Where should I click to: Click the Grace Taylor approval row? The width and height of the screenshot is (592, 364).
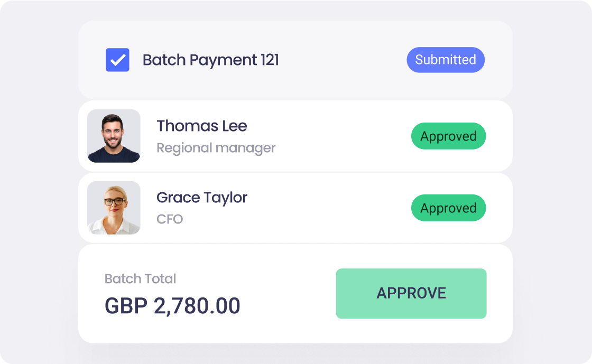tap(296, 208)
